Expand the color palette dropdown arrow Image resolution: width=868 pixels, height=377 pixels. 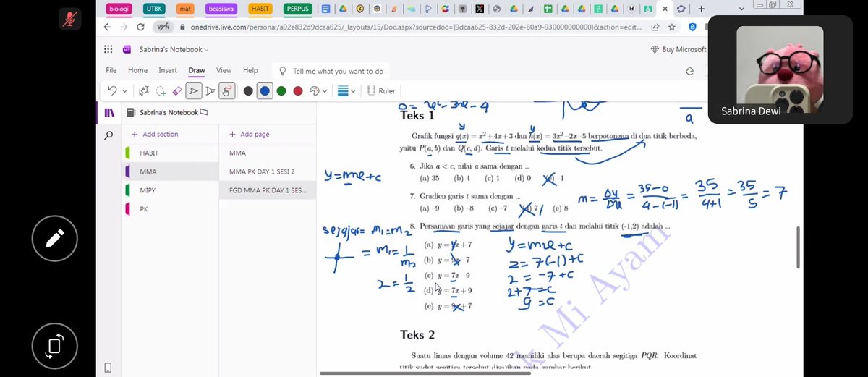pyautogui.click(x=326, y=91)
